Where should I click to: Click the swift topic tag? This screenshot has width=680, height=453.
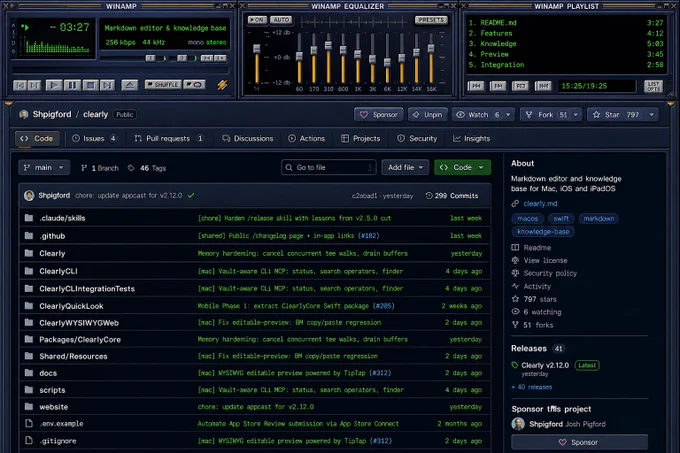[561, 218]
